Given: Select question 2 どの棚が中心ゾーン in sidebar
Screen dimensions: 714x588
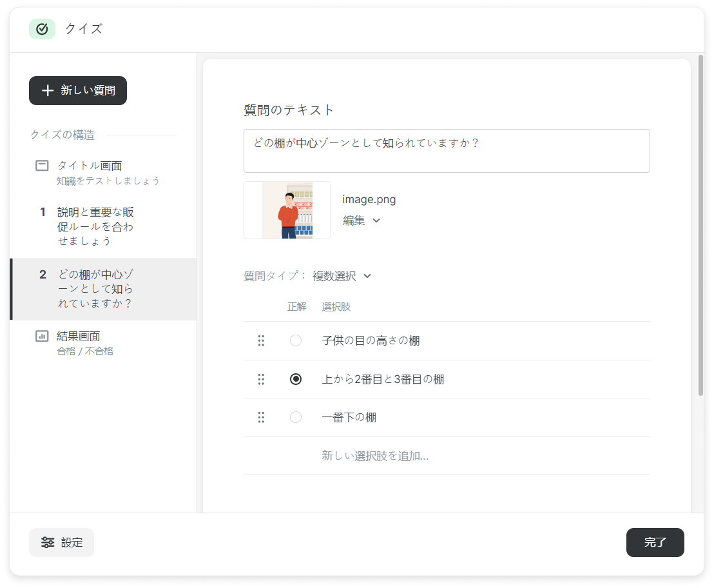Looking at the screenshot, I should click(x=95, y=289).
